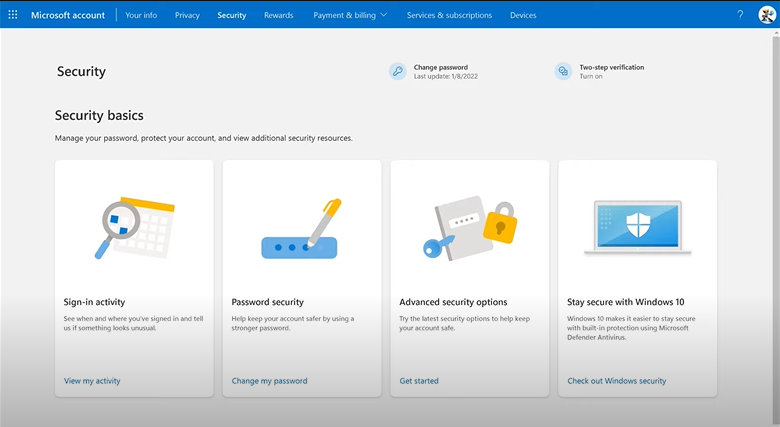Click the Two-step verification icon
This screenshot has height=427, width=780.
click(x=563, y=72)
